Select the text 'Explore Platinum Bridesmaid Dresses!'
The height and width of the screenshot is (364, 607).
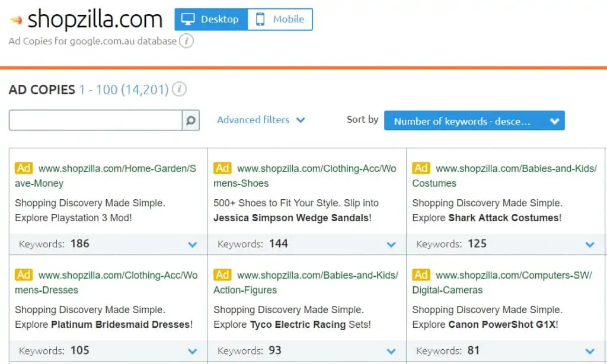coord(104,324)
